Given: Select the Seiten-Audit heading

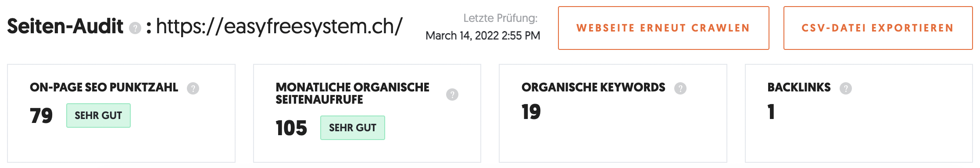Looking at the screenshot, I should (x=65, y=26).
